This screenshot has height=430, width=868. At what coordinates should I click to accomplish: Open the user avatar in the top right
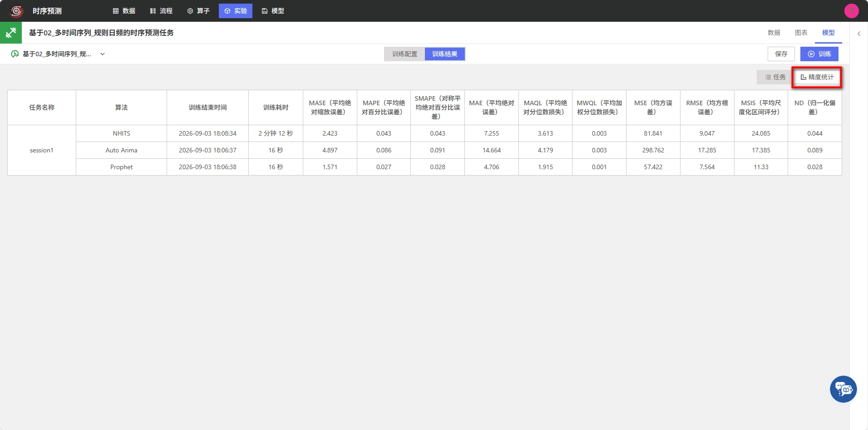(851, 11)
